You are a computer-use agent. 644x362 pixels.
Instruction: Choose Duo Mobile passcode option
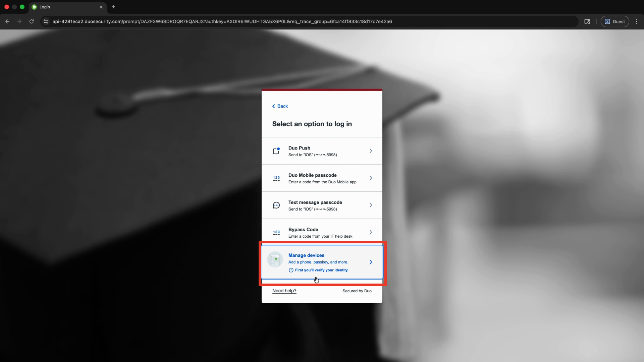[322, 178]
